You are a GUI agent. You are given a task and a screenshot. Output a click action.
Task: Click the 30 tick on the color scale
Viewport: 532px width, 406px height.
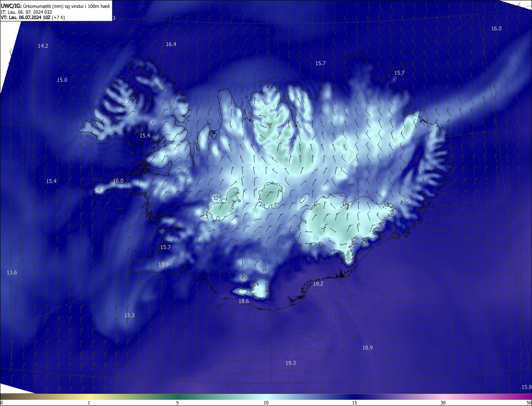point(443,403)
